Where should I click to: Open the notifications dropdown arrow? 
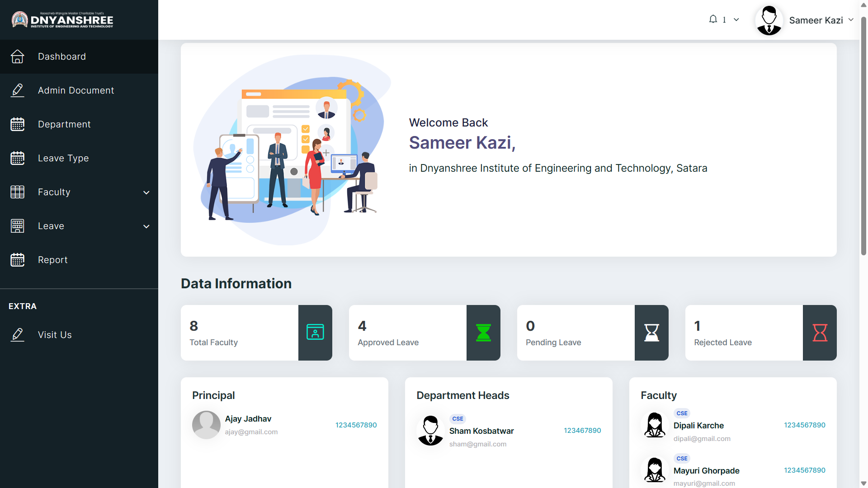click(736, 20)
